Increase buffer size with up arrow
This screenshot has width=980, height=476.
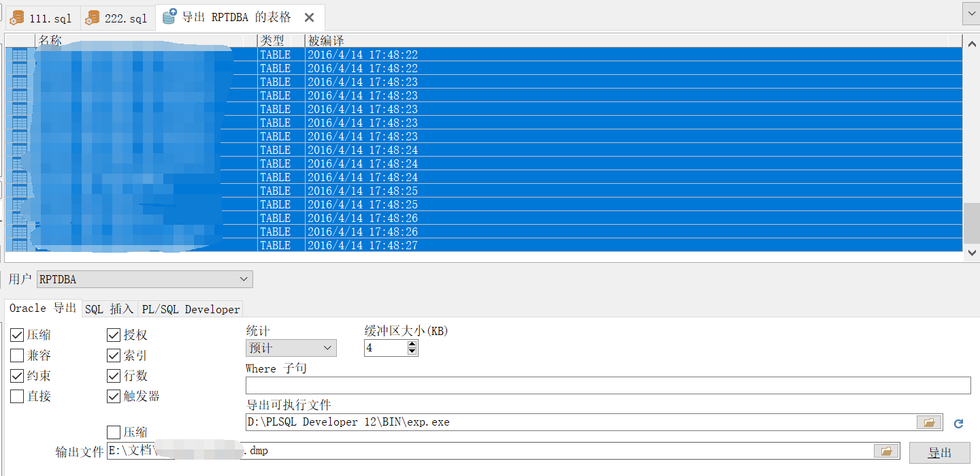click(x=412, y=345)
